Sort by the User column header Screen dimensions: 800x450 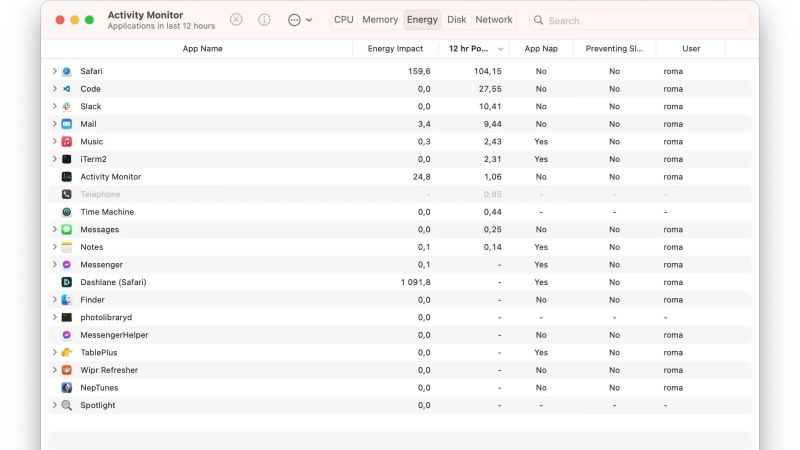click(x=691, y=49)
